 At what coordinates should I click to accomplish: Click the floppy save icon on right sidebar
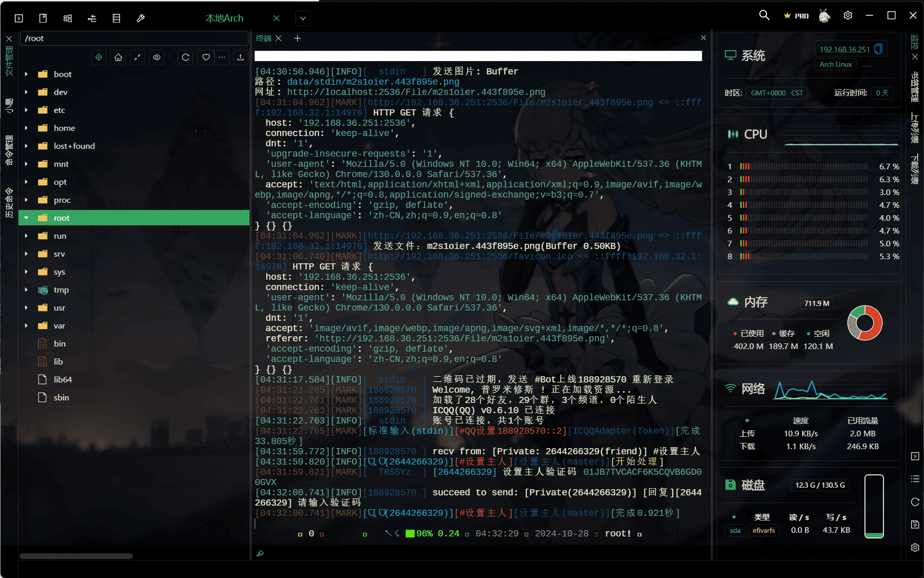[x=915, y=524]
